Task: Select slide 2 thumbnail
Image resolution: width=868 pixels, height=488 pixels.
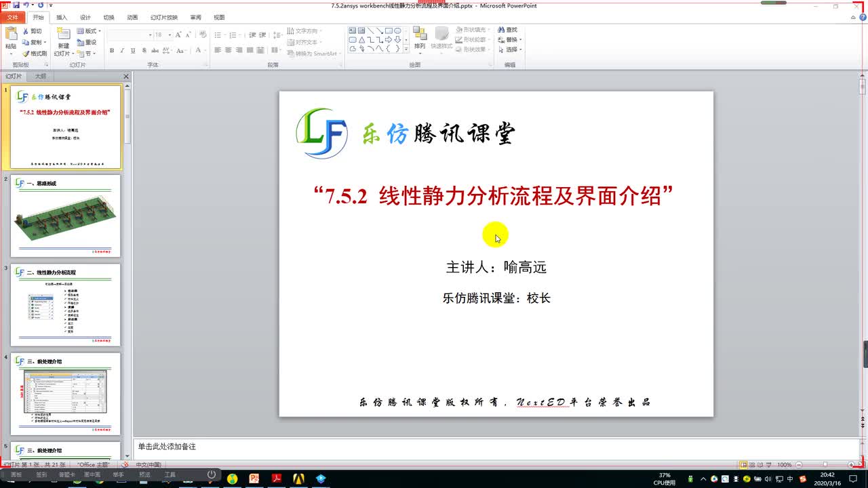Action: click(x=66, y=216)
